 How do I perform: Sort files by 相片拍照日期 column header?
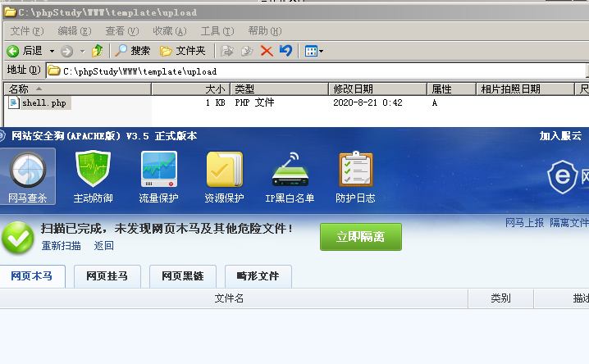tap(525, 89)
